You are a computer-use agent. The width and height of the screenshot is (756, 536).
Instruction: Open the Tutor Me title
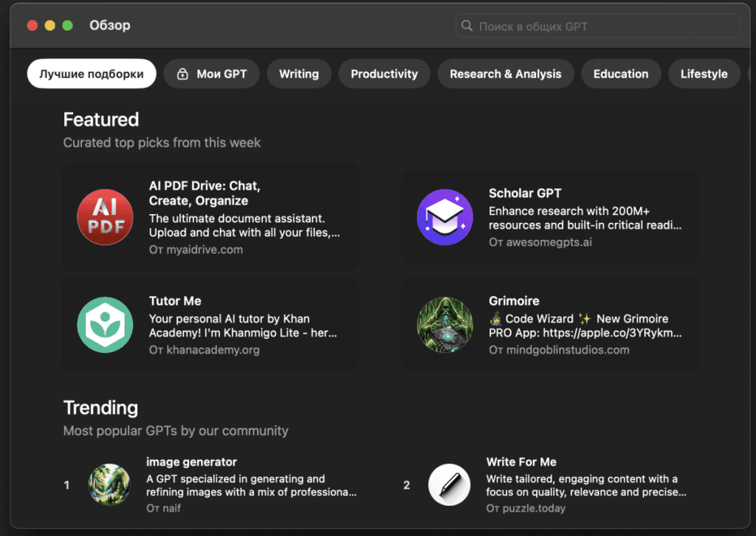pyautogui.click(x=175, y=300)
